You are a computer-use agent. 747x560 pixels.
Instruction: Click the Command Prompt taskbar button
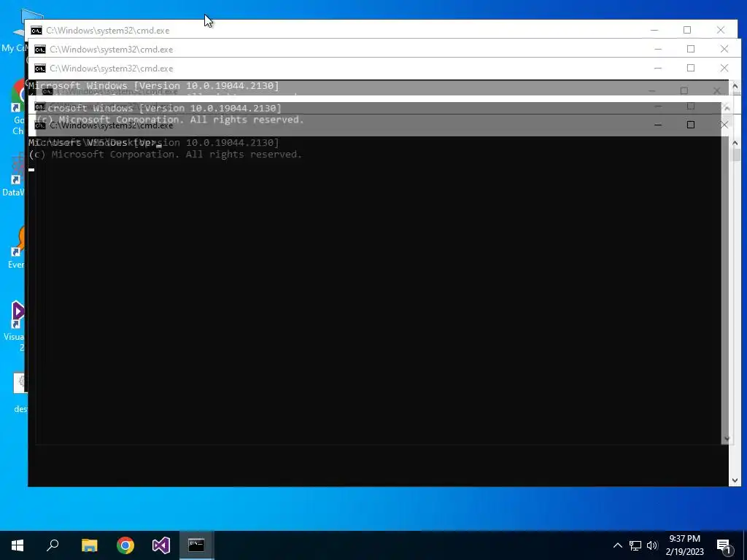[196, 545]
